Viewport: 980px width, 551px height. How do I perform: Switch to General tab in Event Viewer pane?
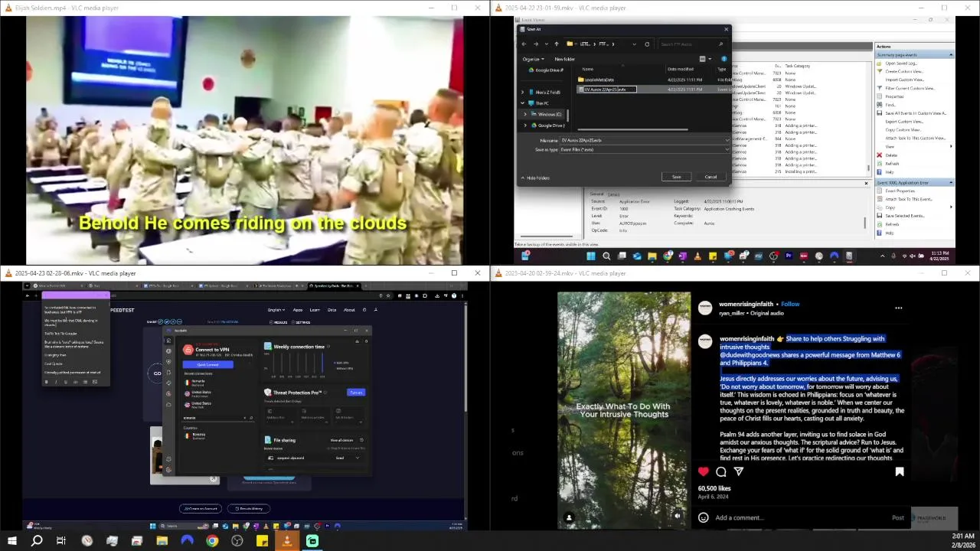pos(597,194)
